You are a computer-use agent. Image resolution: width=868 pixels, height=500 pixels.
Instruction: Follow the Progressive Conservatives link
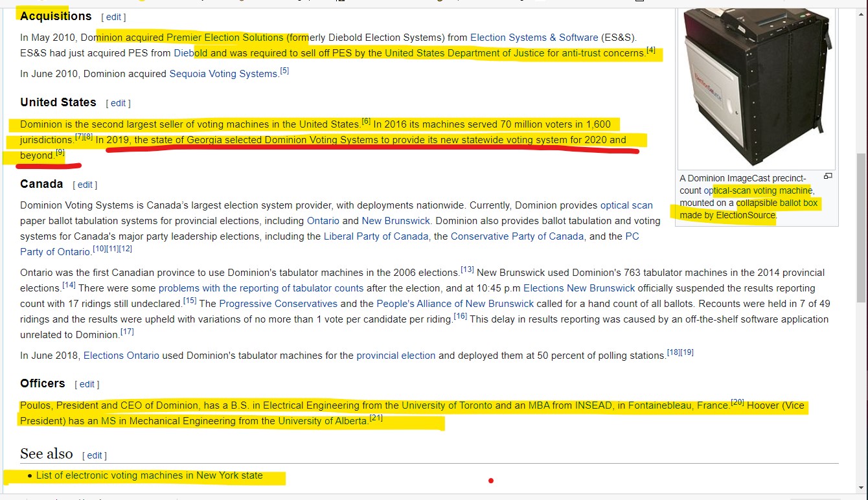[279, 304]
